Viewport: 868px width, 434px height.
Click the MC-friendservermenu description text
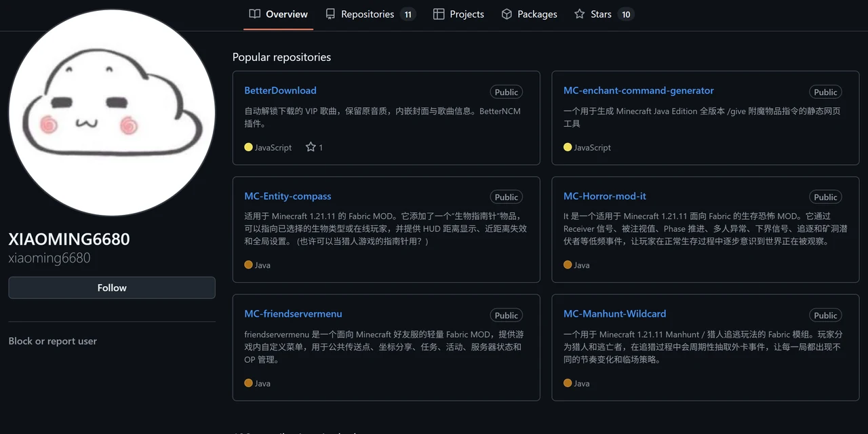point(384,347)
